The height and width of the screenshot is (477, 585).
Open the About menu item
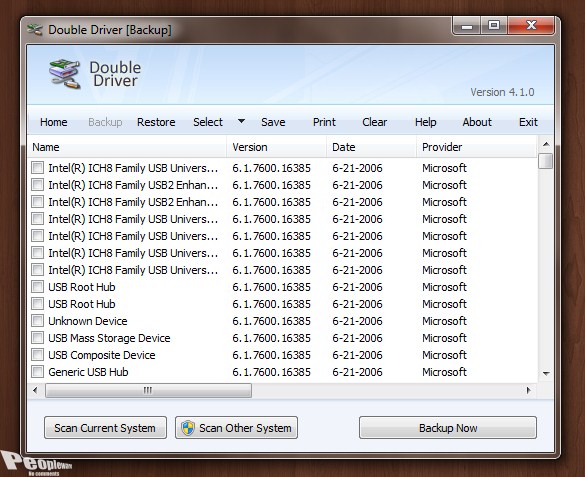pyautogui.click(x=477, y=122)
